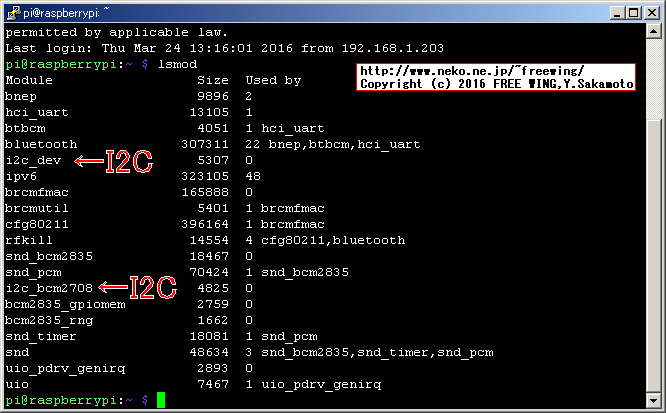Minimize the pi@raspberrypi terminal window
Image resolution: width=666 pixels, height=413 pixels.
617,13
